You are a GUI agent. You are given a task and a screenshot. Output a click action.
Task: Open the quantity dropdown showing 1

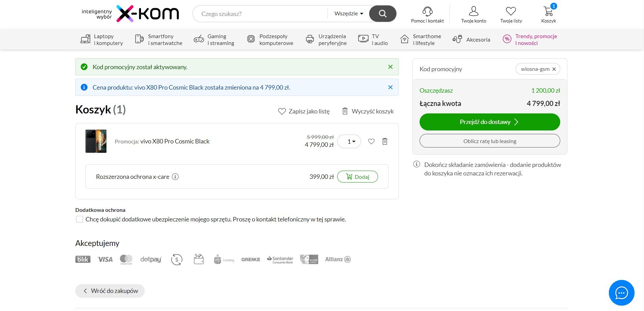tap(349, 141)
